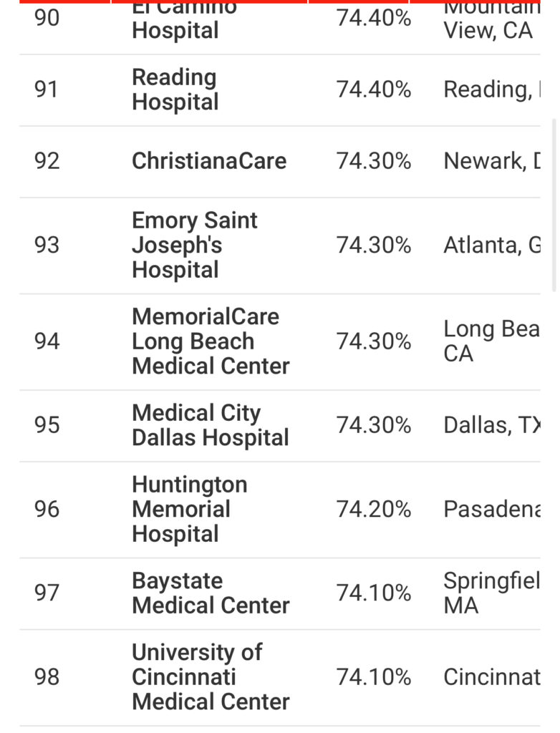Click Huntington Memorial Hospital name
The width and height of the screenshot is (560, 733).
pyautogui.click(x=189, y=509)
